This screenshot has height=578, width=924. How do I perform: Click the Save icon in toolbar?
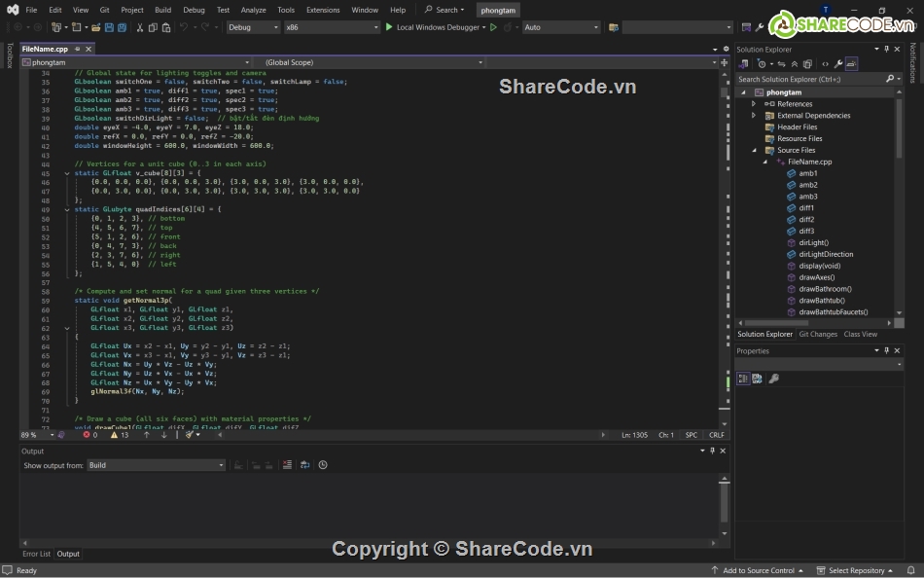[109, 27]
